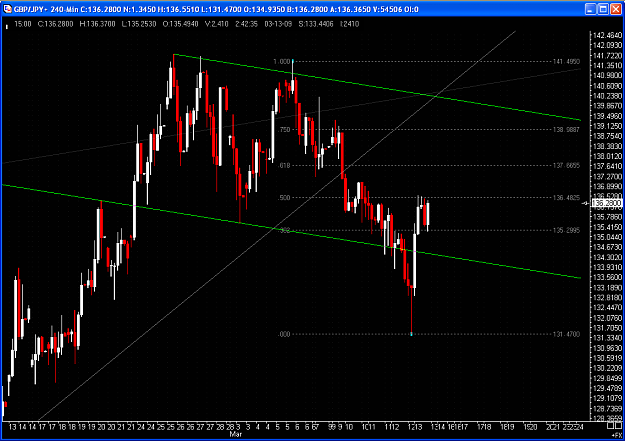
Task: Select the .000 Fibonacci level label
Action: tap(284, 334)
